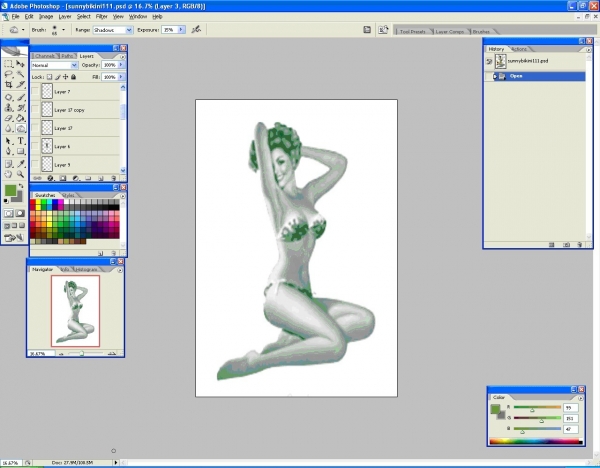Click the color ramp spectrum bar in Color panel

(536, 441)
